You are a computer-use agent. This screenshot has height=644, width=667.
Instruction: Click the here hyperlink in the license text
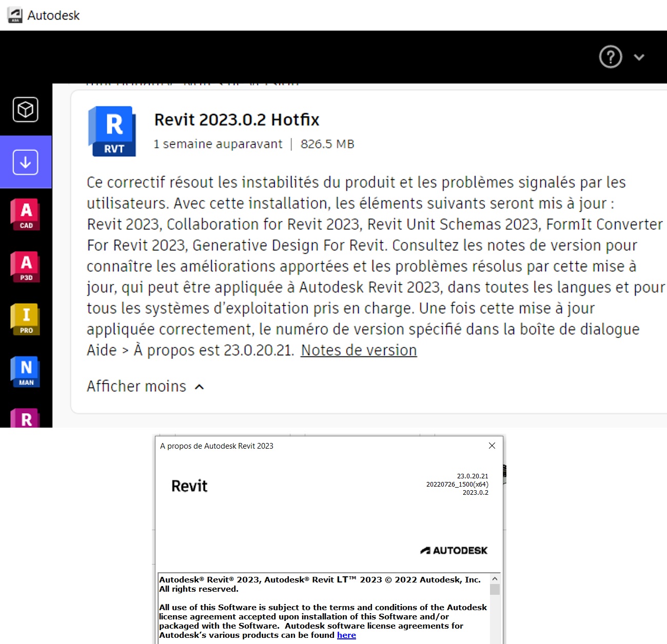[x=346, y=635]
